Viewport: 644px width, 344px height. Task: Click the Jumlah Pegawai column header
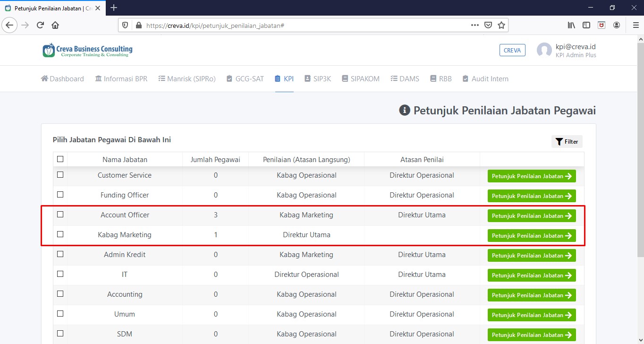coord(215,160)
